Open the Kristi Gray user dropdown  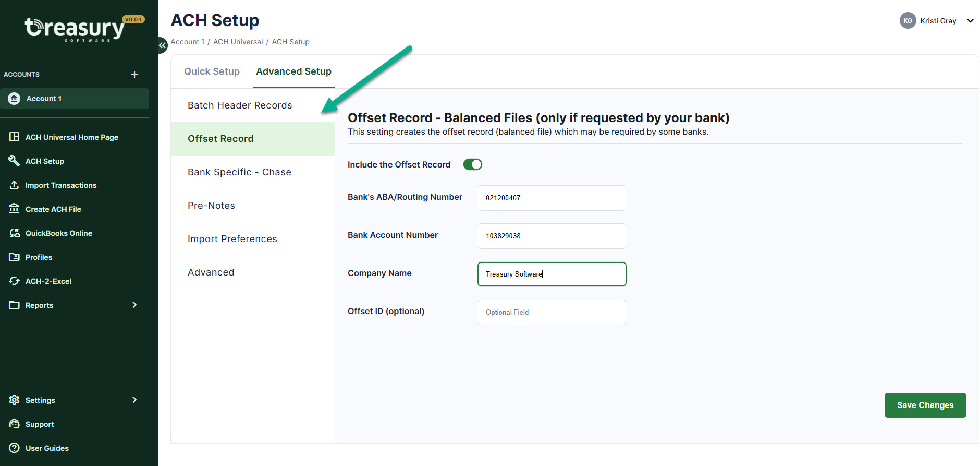click(x=970, y=21)
